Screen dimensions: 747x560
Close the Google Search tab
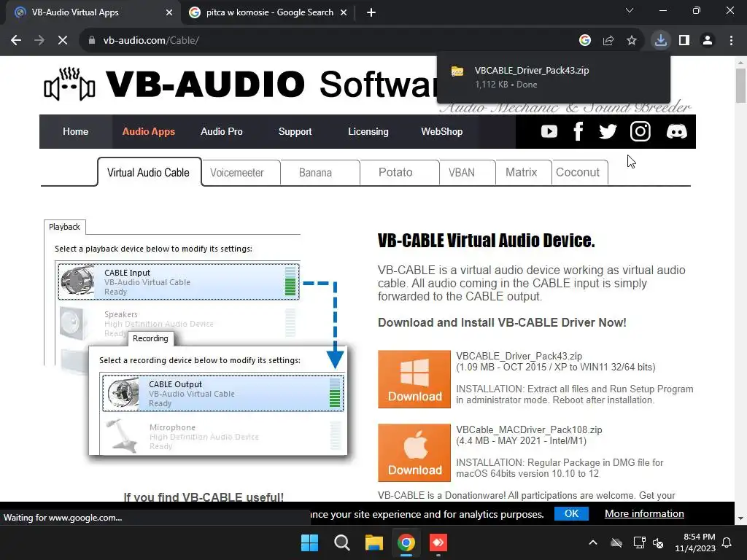[x=344, y=12]
